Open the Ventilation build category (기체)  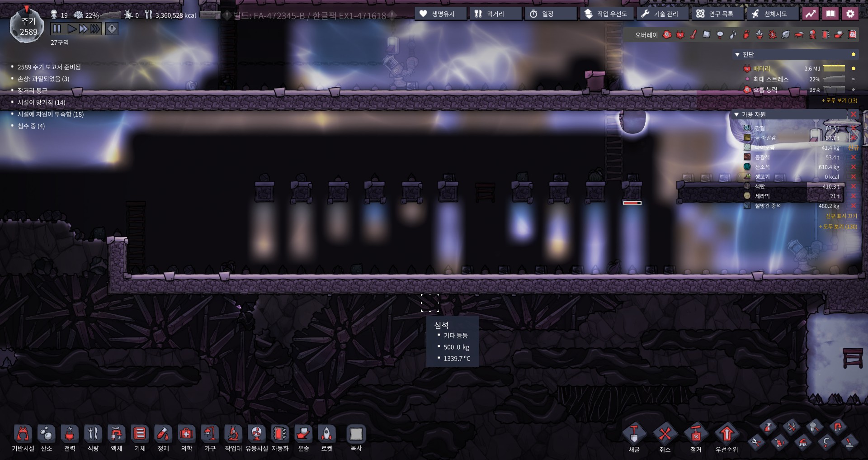(140, 438)
